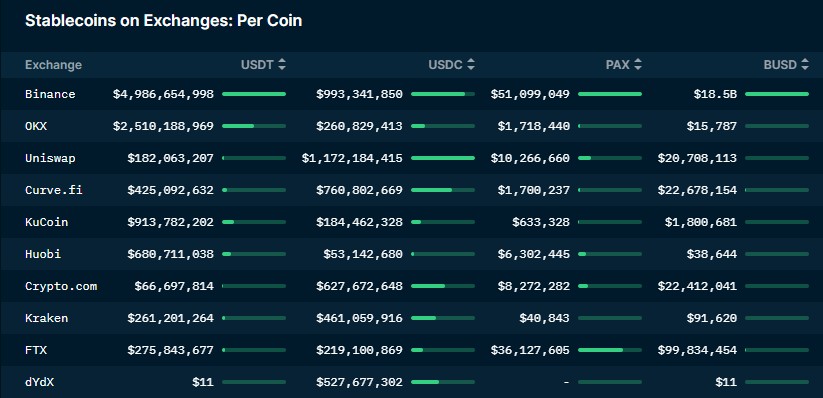Click the Kraken exchange name
The image size is (823, 398).
click(47, 318)
